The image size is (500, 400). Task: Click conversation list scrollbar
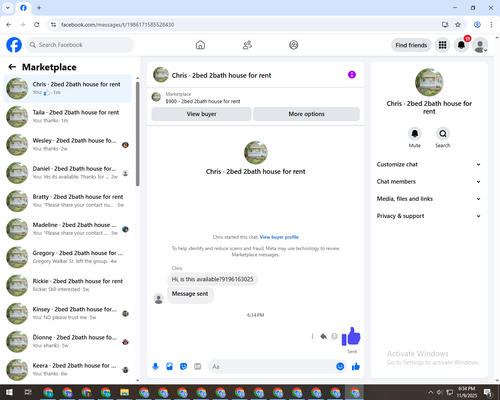tap(138, 133)
